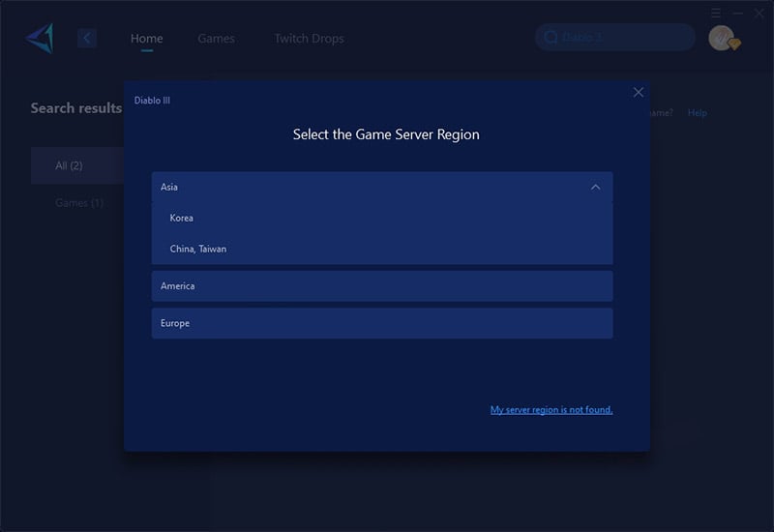
Task: Focus the Diablo 3 search field
Action: click(615, 37)
